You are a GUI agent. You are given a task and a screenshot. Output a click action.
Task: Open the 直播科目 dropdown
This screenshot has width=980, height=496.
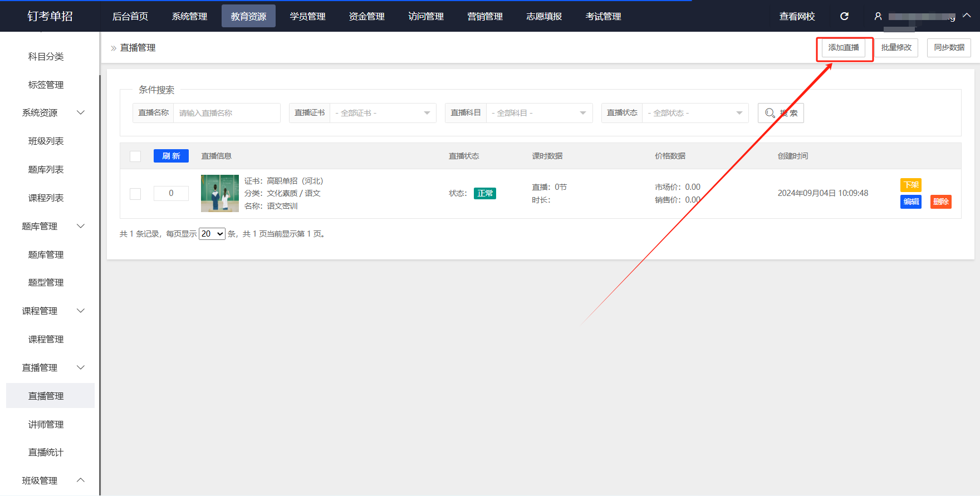(538, 113)
